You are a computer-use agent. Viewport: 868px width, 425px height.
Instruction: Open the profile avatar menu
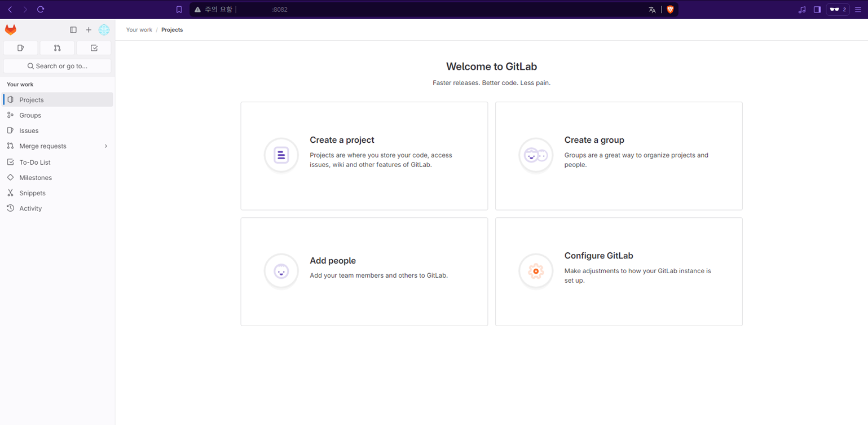[x=104, y=29]
